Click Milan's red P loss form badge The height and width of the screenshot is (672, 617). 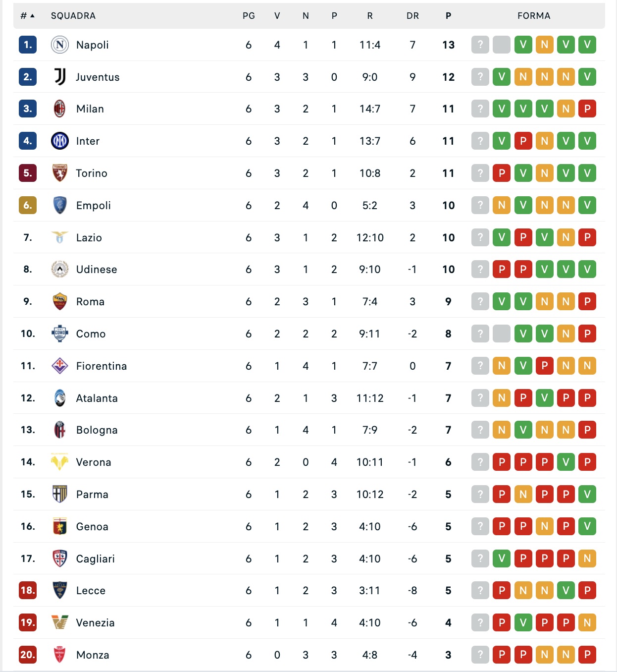587,109
